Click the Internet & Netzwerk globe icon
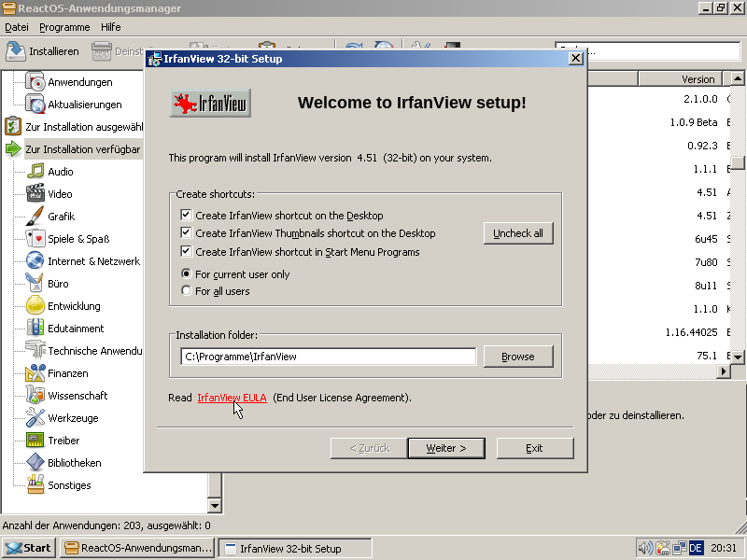Screen dimensions: 747x560 35,261
